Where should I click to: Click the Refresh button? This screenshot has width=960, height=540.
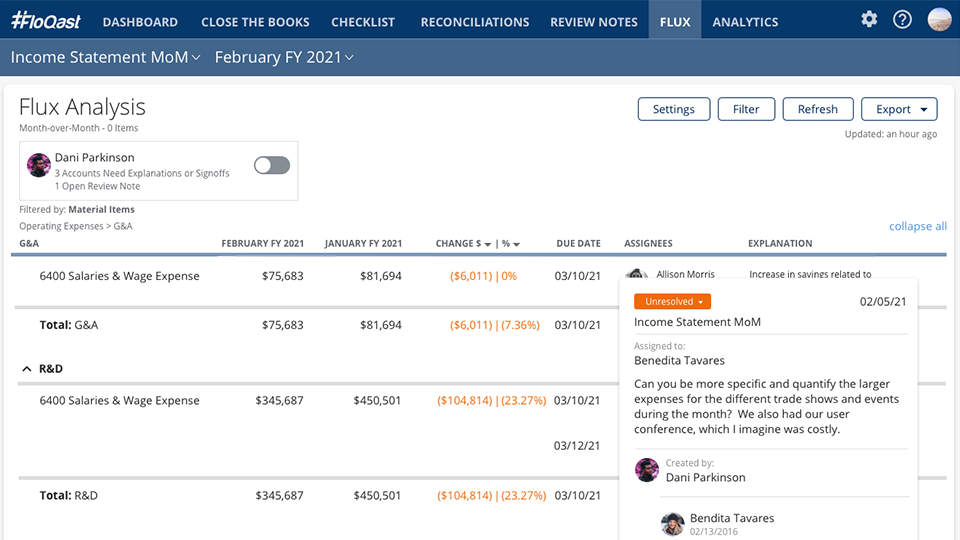pos(817,109)
